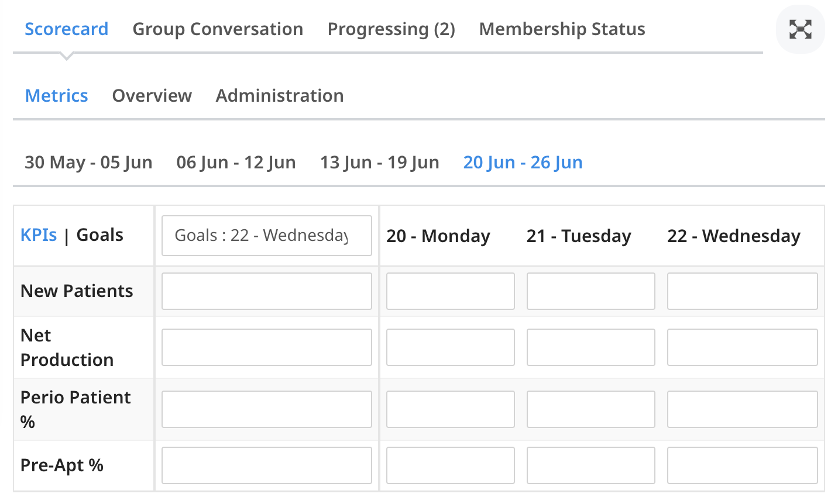
Task: Click the Perio Patient % Wednesday field
Action: [x=742, y=409]
